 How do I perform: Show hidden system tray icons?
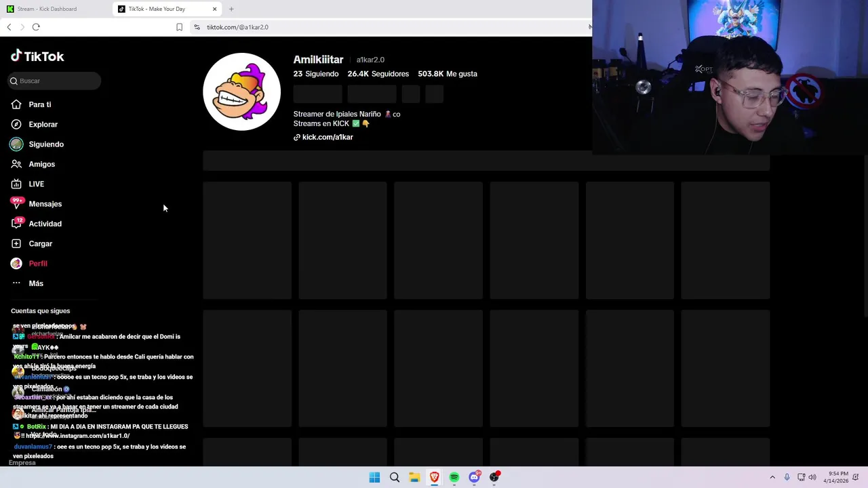pos(772,477)
